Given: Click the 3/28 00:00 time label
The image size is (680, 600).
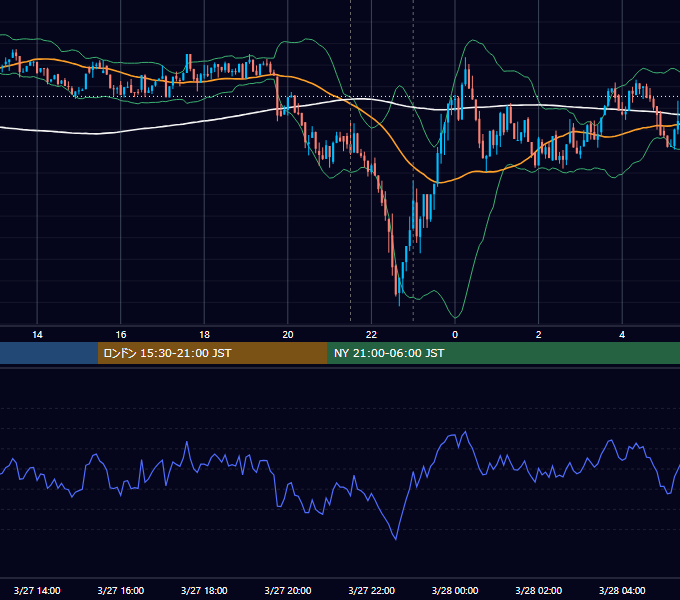Looking at the screenshot, I should [455, 590].
